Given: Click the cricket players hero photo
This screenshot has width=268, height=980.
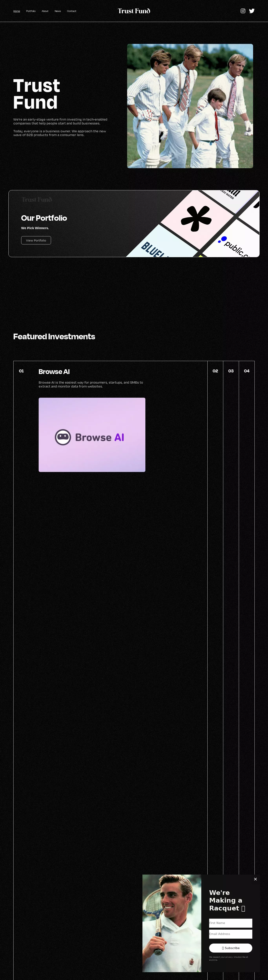Looking at the screenshot, I should point(190,106).
